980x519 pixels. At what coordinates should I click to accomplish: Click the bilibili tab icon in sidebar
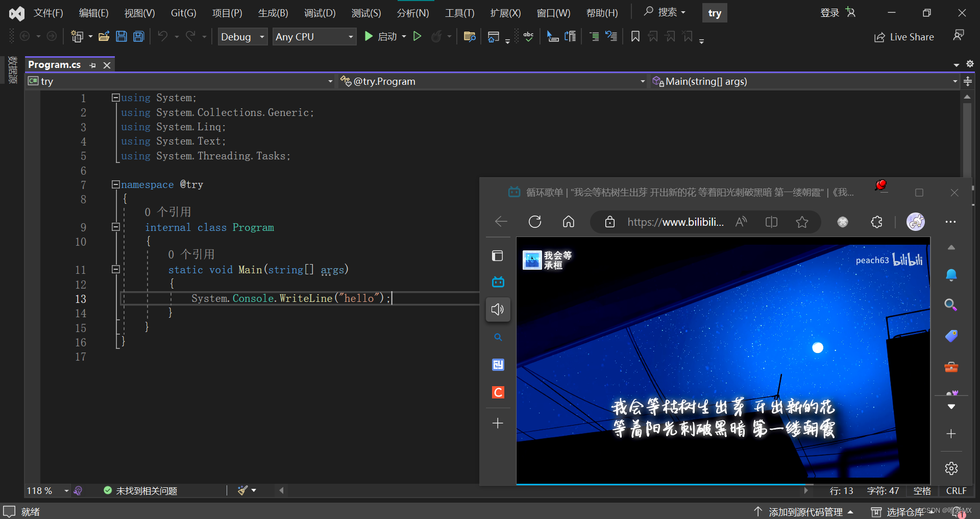point(498,282)
